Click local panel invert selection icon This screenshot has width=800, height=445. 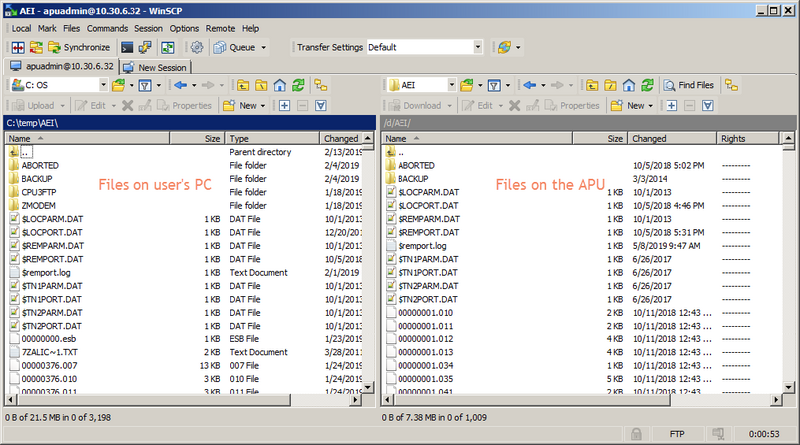click(321, 106)
